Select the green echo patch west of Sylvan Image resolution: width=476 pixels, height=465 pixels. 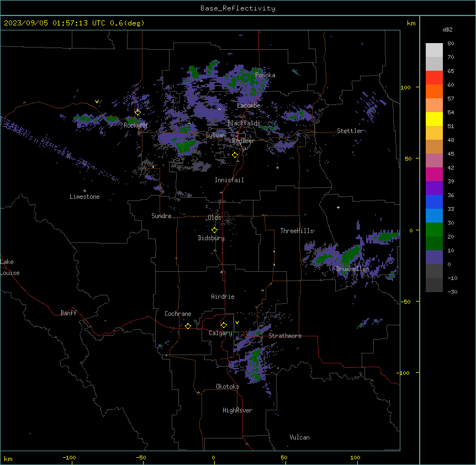(186, 146)
